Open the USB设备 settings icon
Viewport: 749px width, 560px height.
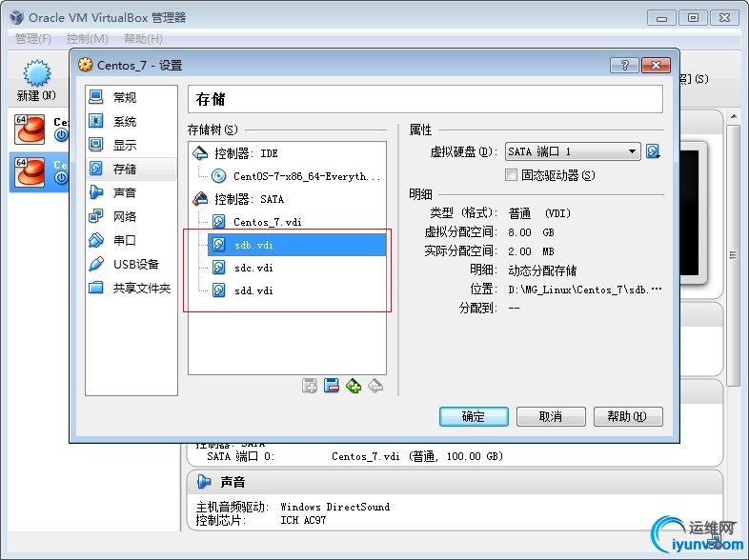click(96, 264)
